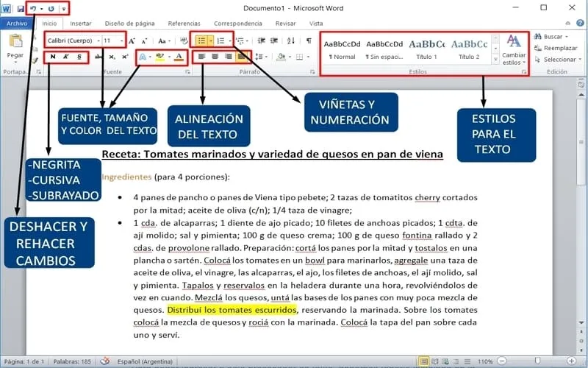Switch to the Insertar ribbon tab
Image resolution: width=588 pixels, height=368 pixels.
click(80, 24)
